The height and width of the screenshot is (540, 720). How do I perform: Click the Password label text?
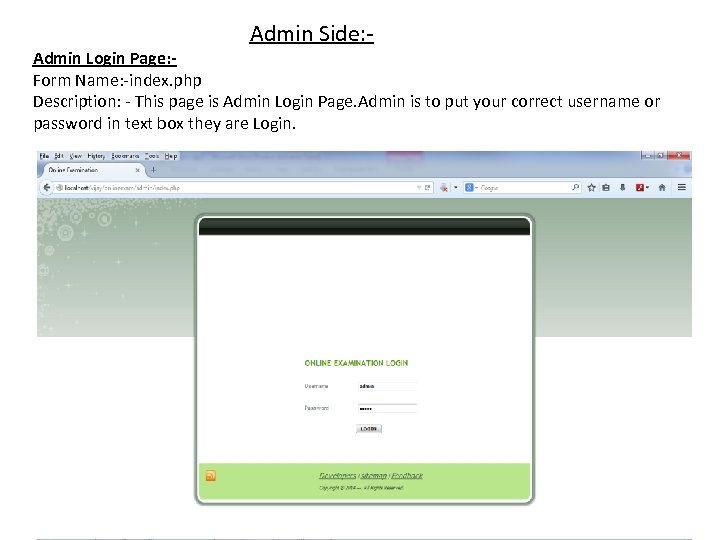pos(316,408)
